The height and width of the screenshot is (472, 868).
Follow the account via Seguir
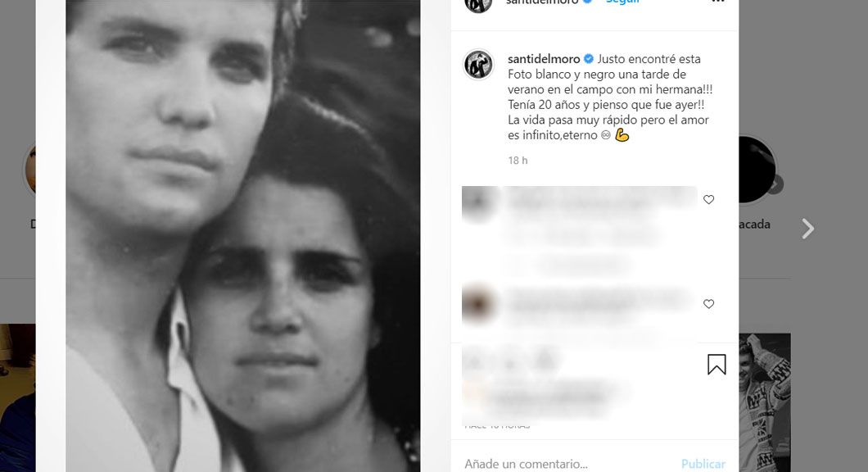623,2
